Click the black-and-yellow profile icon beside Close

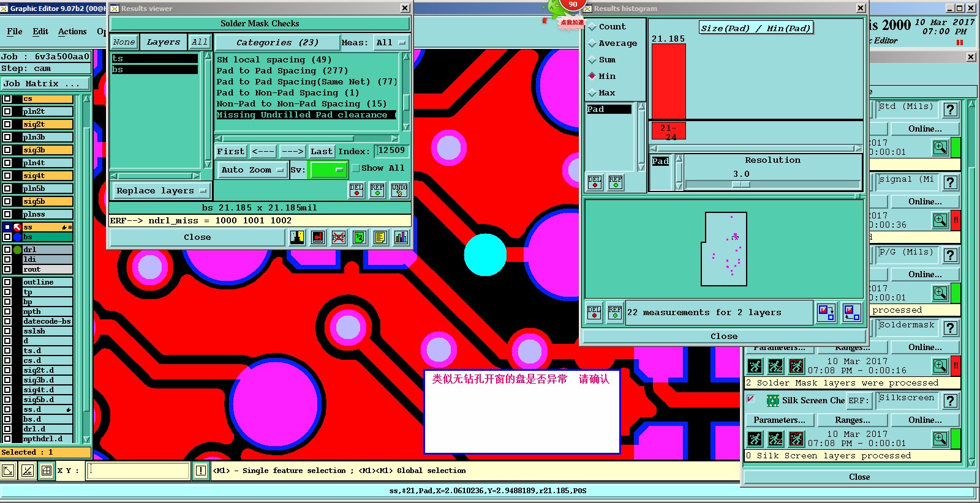click(x=297, y=237)
